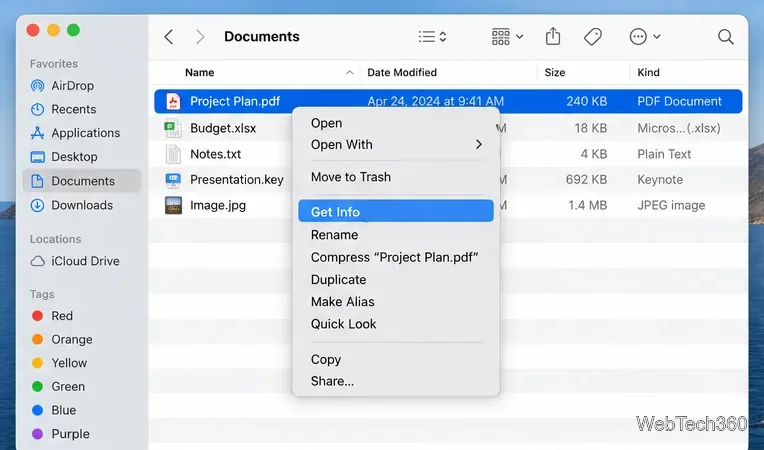Click the JPEG image kind cell
764x450 pixels.
click(671, 205)
